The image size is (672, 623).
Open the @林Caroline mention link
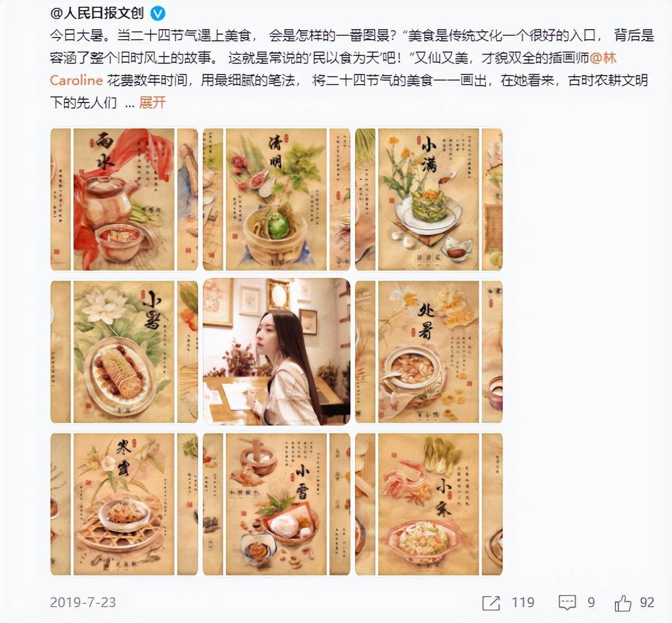[333, 69]
